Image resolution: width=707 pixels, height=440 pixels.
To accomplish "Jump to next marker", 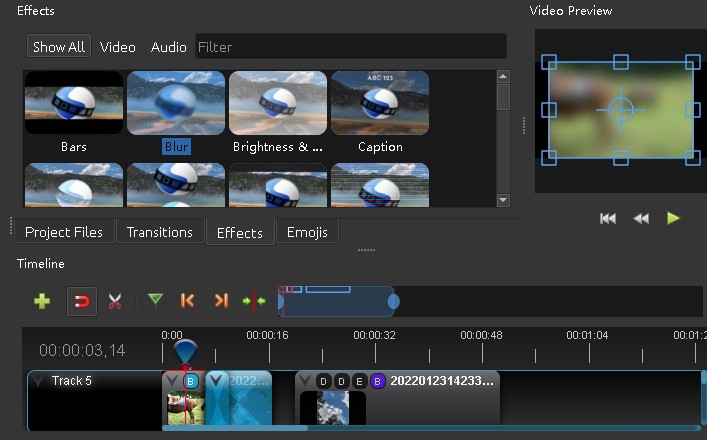I will (221, 301).
